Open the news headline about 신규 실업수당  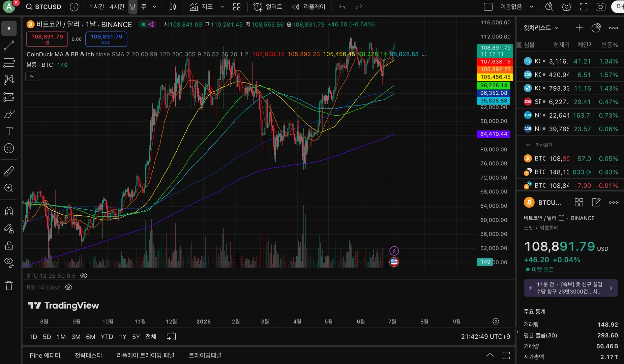click(571, 288)
